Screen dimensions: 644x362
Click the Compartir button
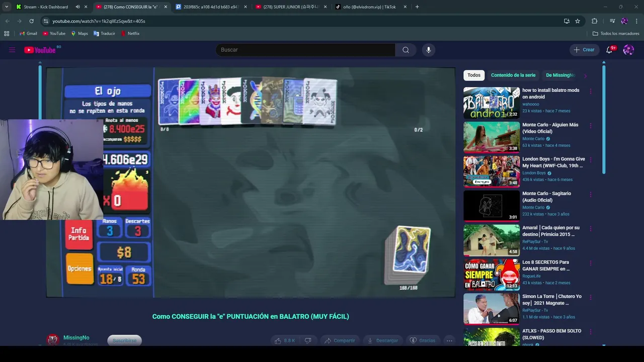[x=340, y=340]
